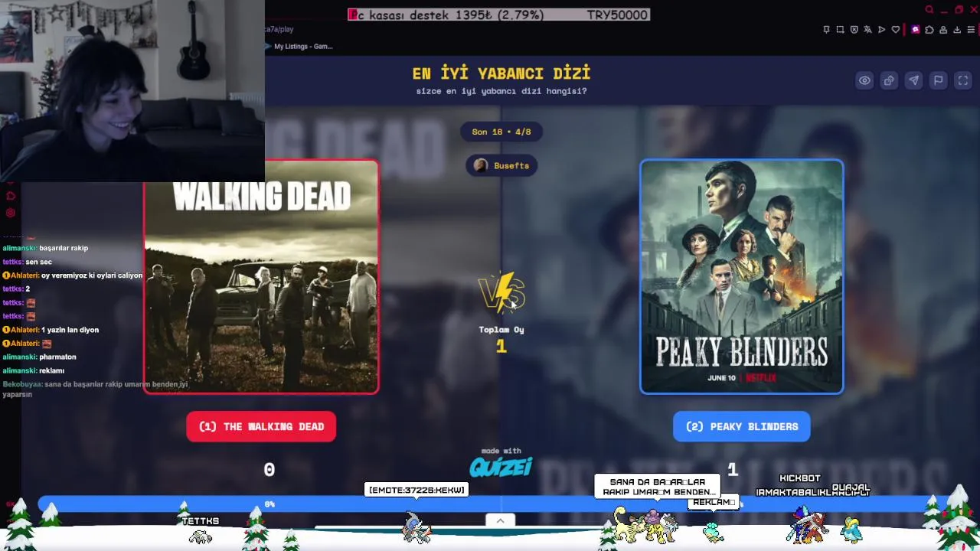Viewport: 980px width, 551px height.
Task: Enter fullscreen via the quiz fullscreen icon
Action: 963,80
